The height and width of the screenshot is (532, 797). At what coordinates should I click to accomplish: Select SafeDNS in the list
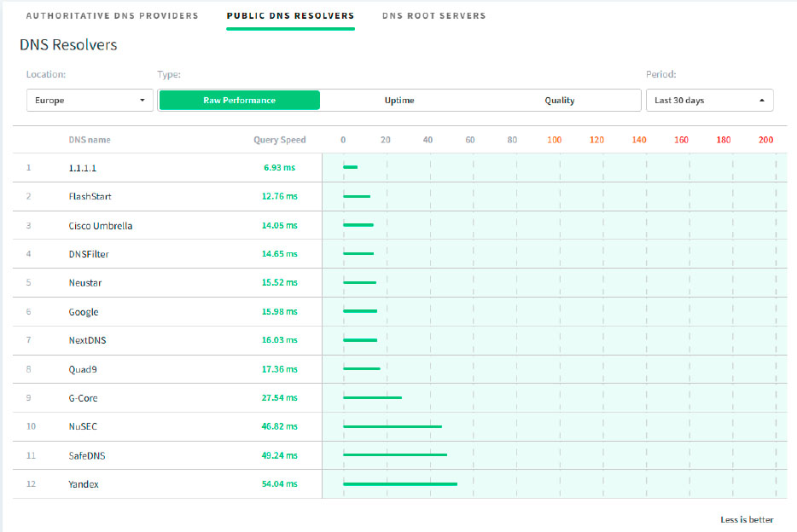(x=87, y=455)
